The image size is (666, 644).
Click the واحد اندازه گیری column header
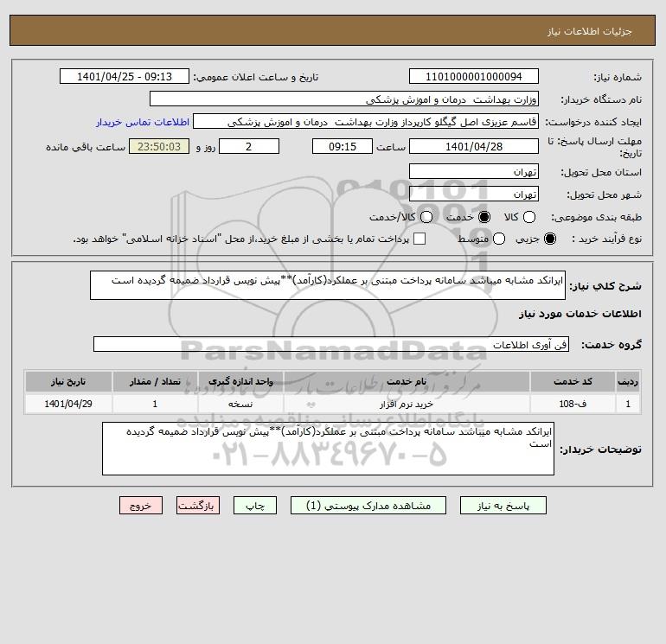(x=240, y=381)
